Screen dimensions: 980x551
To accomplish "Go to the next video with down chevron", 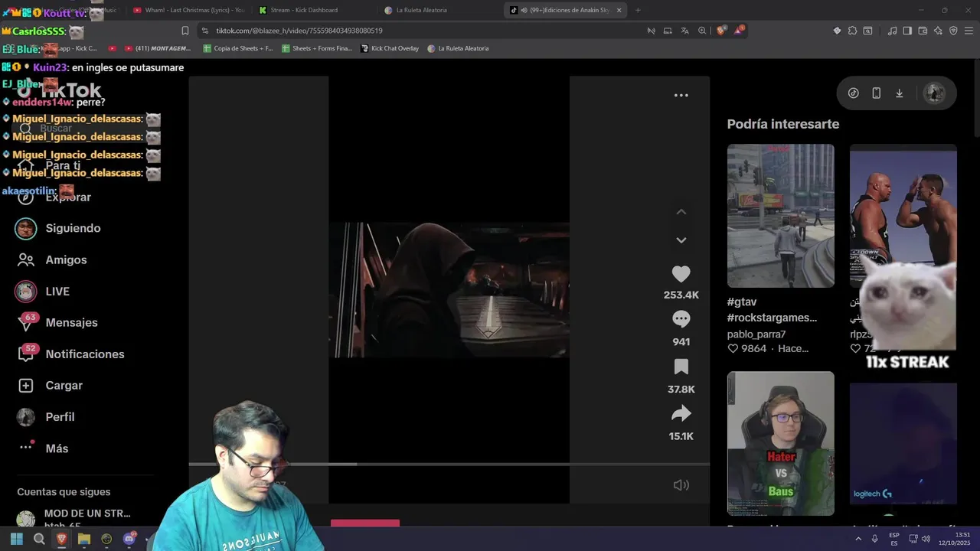I will pos(681,240).
